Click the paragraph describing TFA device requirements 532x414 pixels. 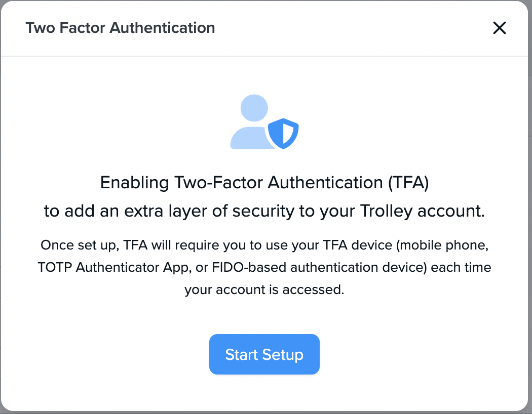[265, 267]
